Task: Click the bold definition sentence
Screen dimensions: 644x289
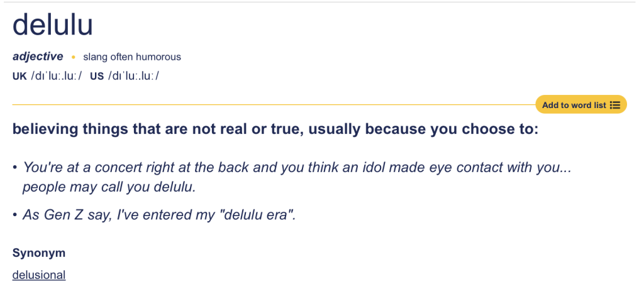Action: 275,130
